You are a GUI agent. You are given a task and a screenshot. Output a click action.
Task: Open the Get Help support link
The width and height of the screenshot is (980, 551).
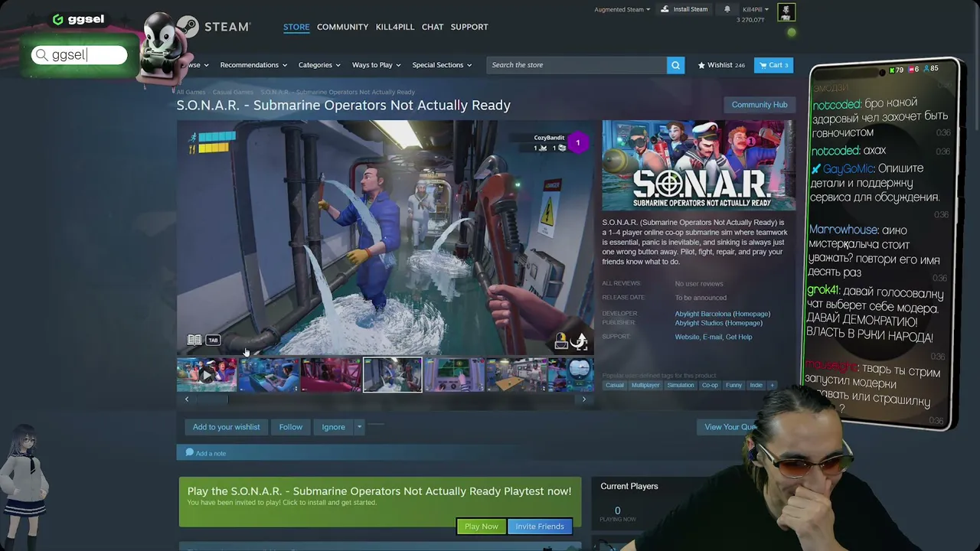(739, 337)
